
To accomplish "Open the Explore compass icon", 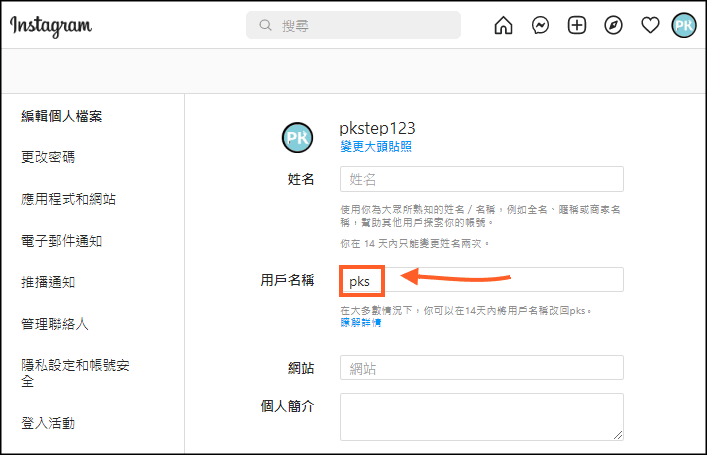I will click(x=613, y=25).
